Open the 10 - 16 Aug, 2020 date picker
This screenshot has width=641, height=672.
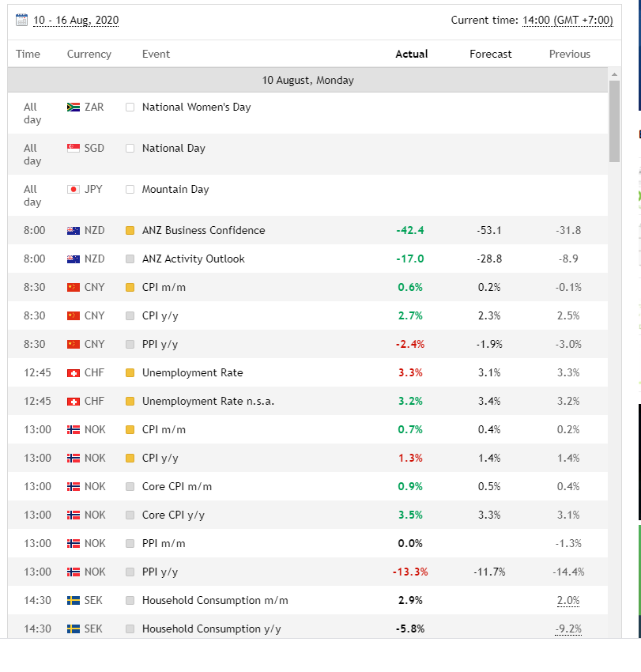pos(76,20)
